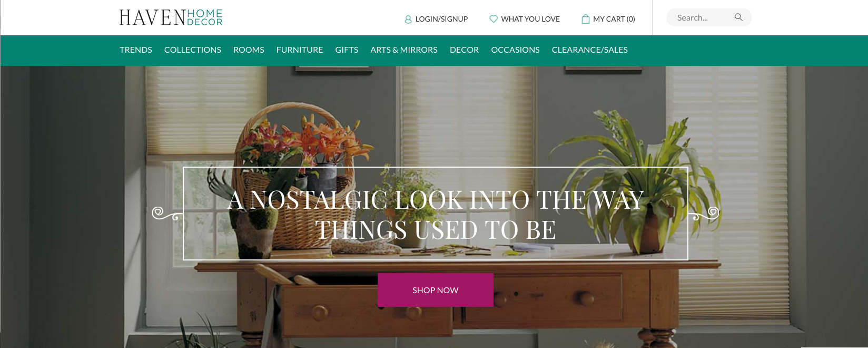
Task: Click the shopping bag icon beside My Cart
Action: click(585, 19)
